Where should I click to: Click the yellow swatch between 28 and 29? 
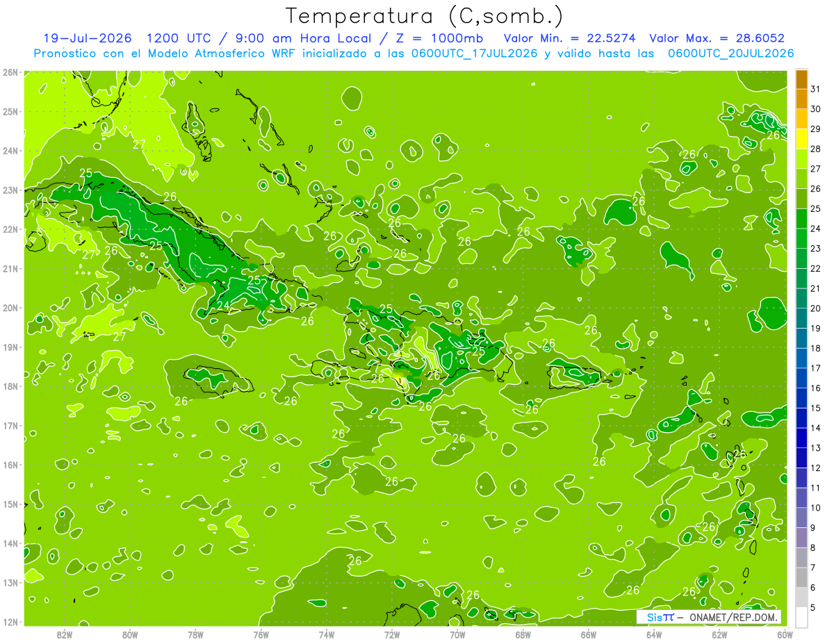pos(801,139)
